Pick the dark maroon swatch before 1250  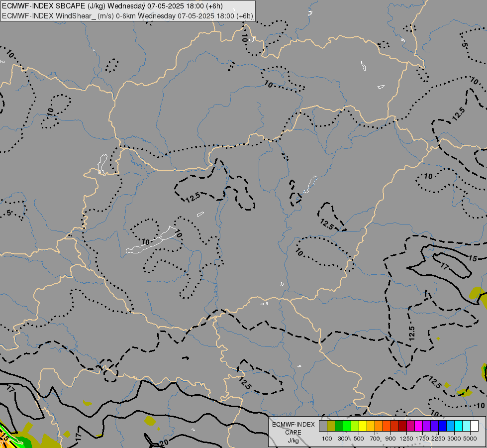pyautogui.click(x=403, y=426)
